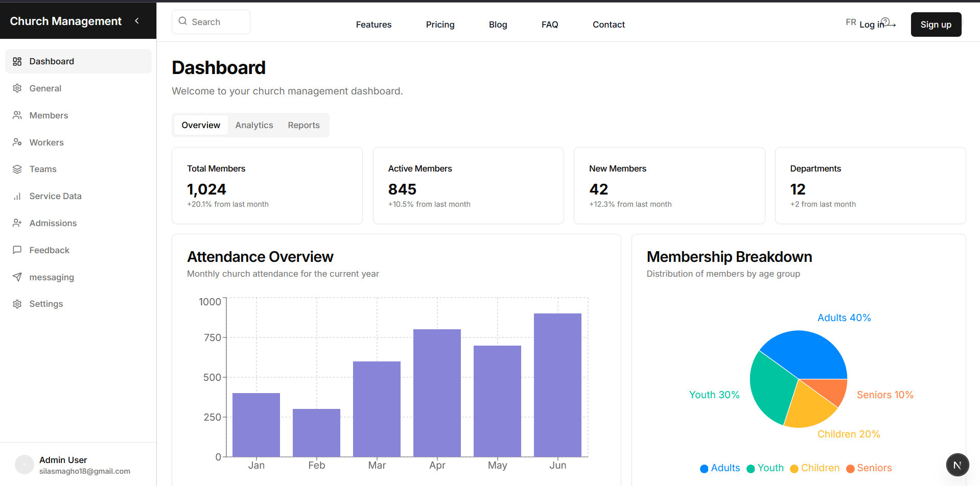Switch to the Analytics tab
Screen dimensions: 980x486
254,125
